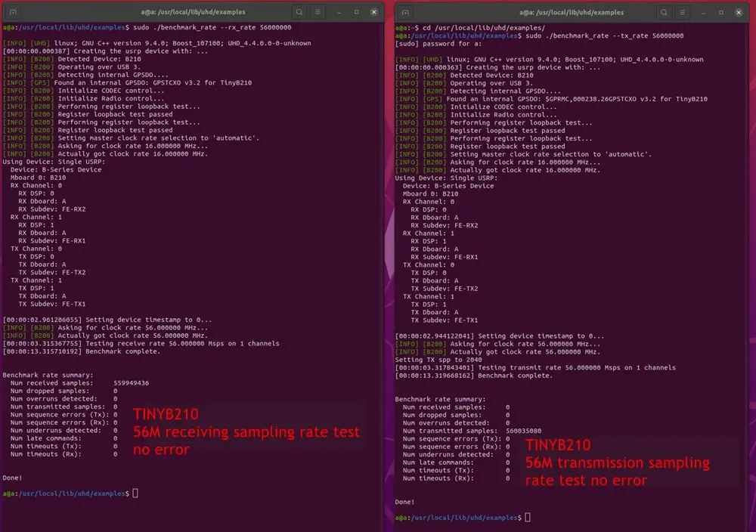Click 'Benchmark rate summary:' in left terminal

point(48,375)
